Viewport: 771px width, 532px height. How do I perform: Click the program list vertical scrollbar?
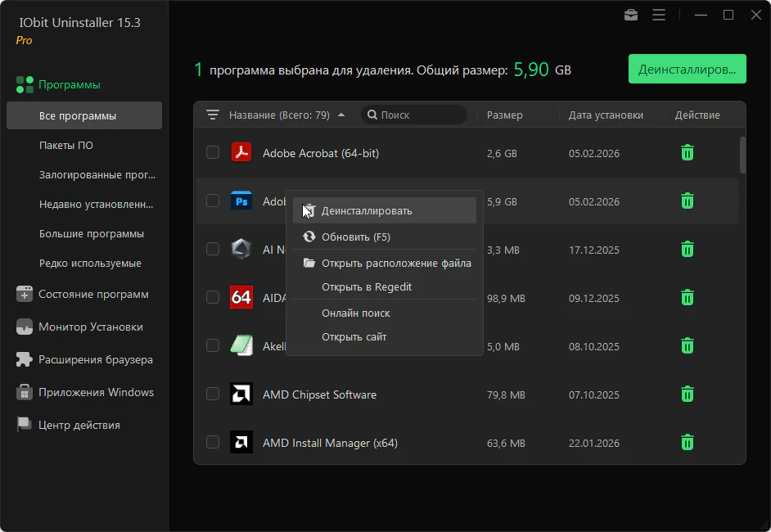pyautogui.click(x=742, y=154)
